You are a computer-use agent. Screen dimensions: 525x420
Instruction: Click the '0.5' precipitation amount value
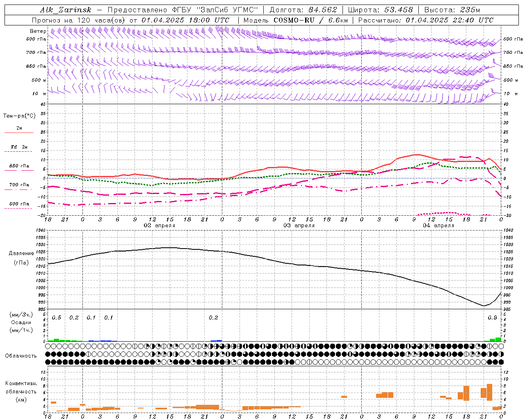point(57,318)
